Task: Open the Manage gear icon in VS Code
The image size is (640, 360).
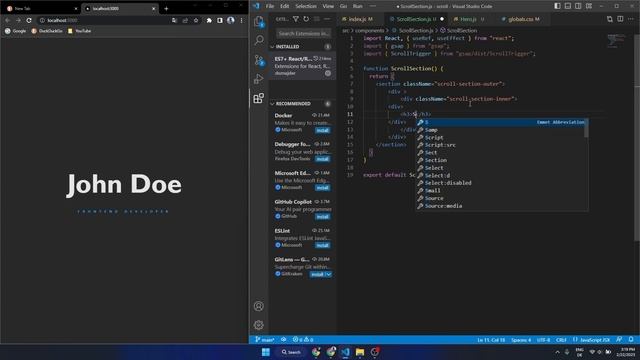Action: tap(259, 325)
